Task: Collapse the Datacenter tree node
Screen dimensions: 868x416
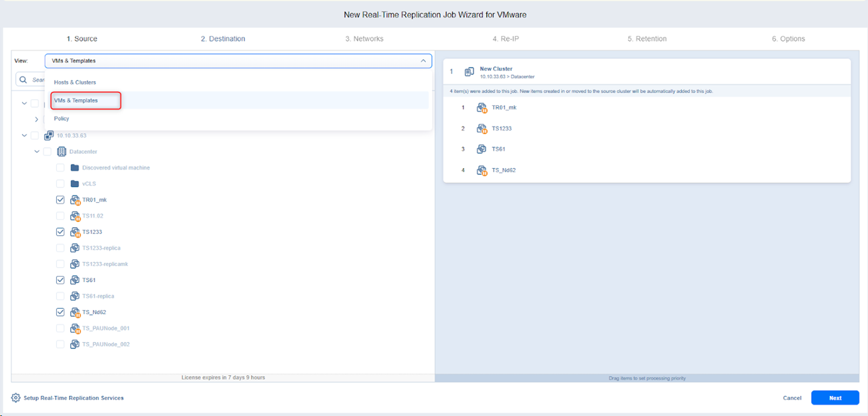Action: 37,151
